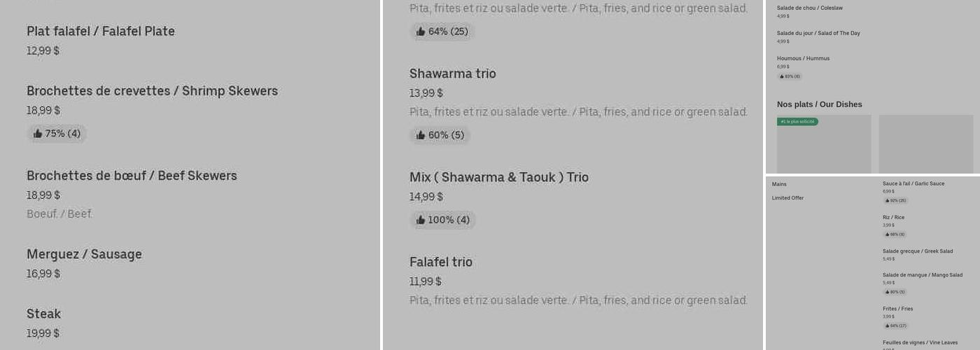The image size is (980, 350).
Task: Click the Nos plats / Our Dishes heading
Action: tap(819, 104)
